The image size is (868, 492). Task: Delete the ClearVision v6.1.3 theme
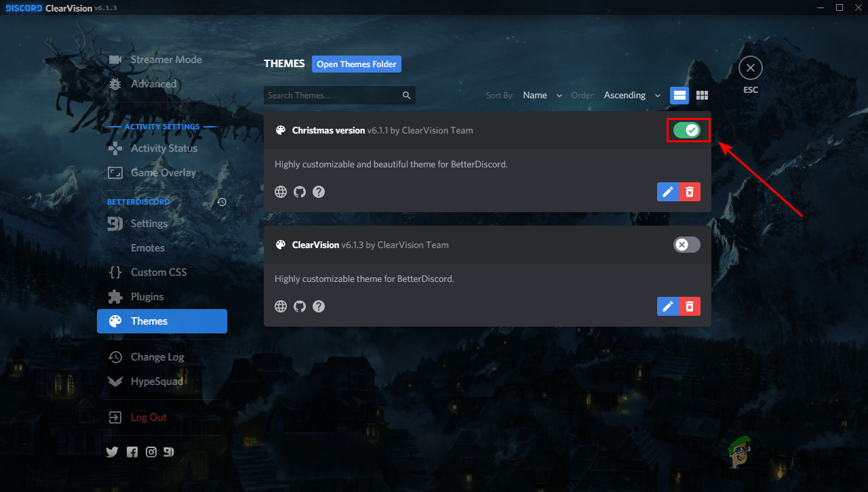(x=690, y=306)
